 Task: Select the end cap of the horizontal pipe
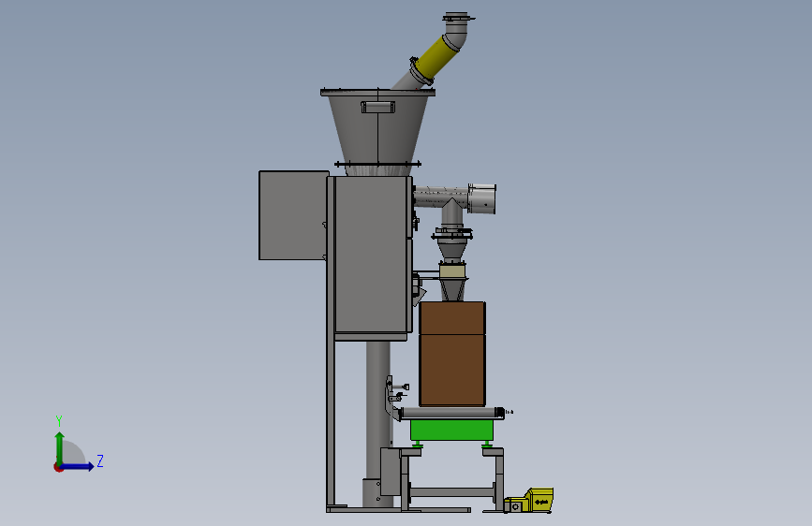(x=481, y=198)
